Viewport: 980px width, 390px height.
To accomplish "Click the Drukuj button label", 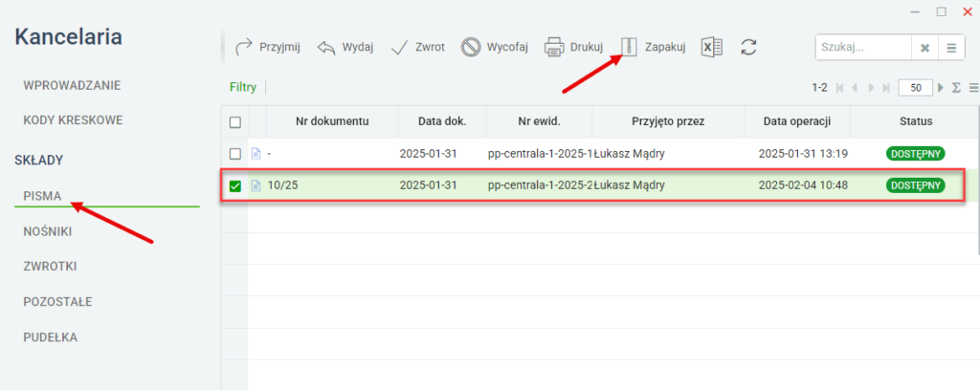I will [587, 48].
